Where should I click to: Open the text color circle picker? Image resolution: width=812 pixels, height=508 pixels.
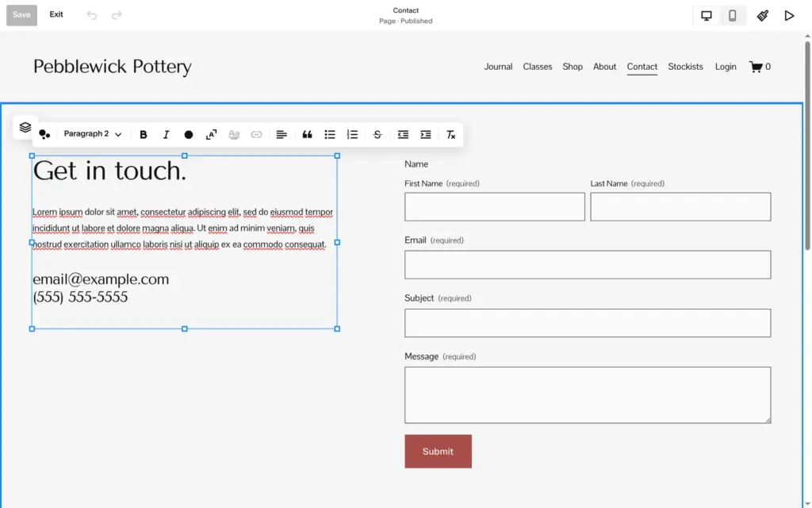click(x=189, y=135)
